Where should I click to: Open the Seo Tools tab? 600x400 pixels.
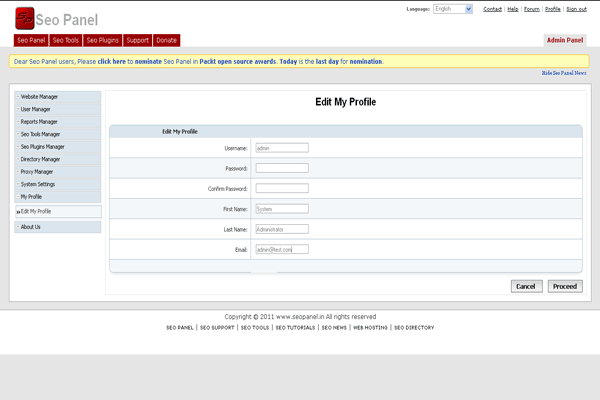[x=66, y=40]
